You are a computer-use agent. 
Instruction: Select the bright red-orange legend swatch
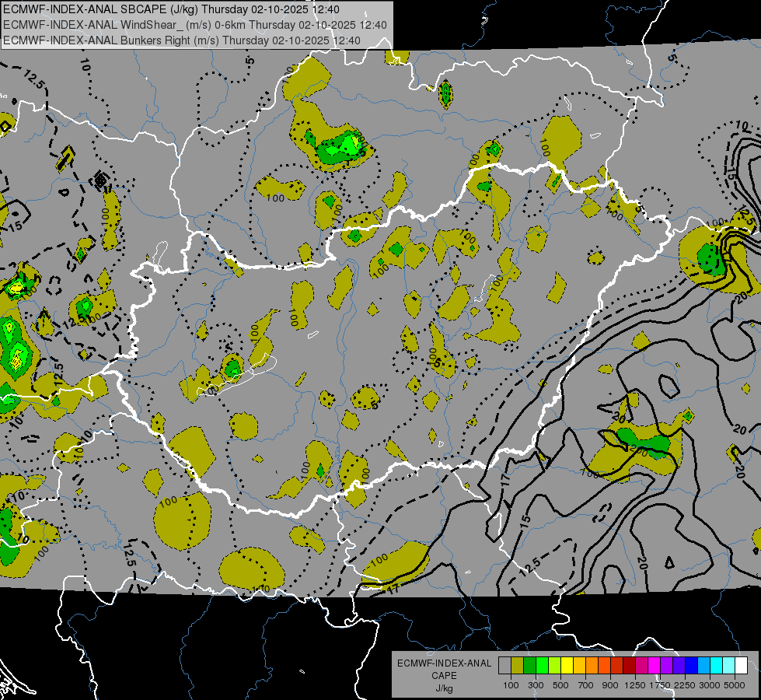604,665
